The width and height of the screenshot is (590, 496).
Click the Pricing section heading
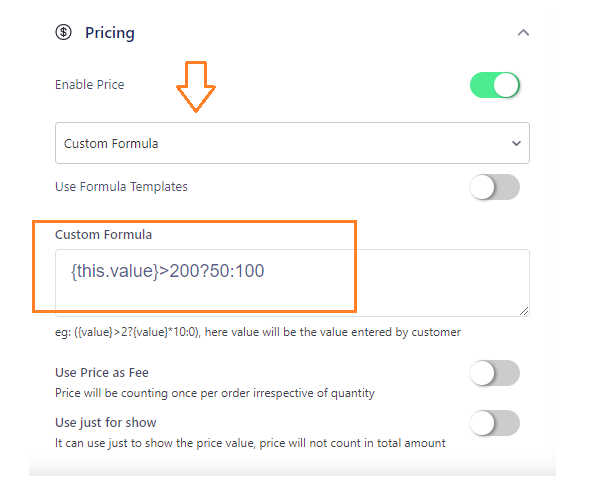click(109, 33)
